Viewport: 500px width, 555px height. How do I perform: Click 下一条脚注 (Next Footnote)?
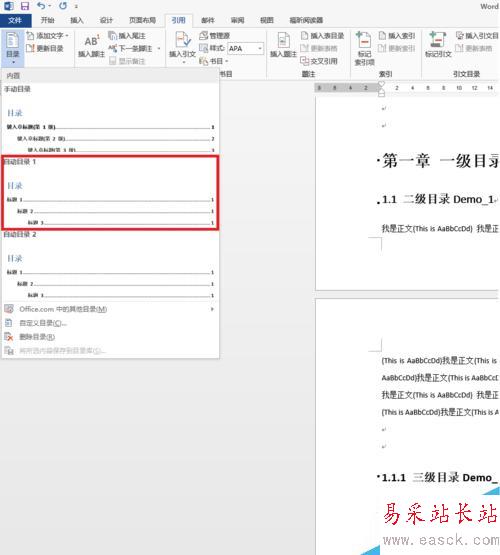[131, 48]
